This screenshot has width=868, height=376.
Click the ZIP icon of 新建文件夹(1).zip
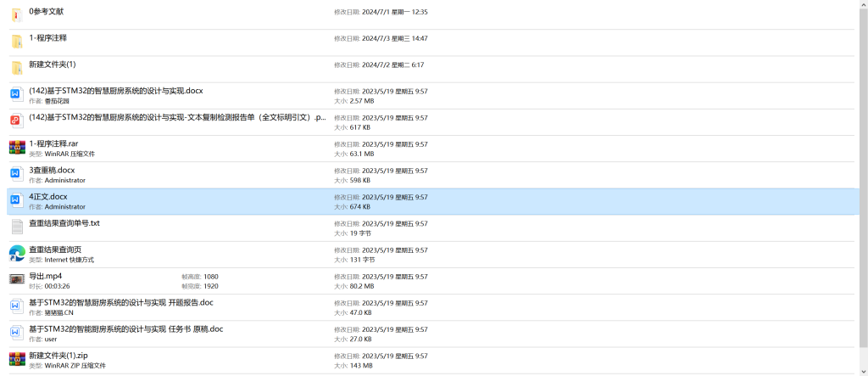17,359
